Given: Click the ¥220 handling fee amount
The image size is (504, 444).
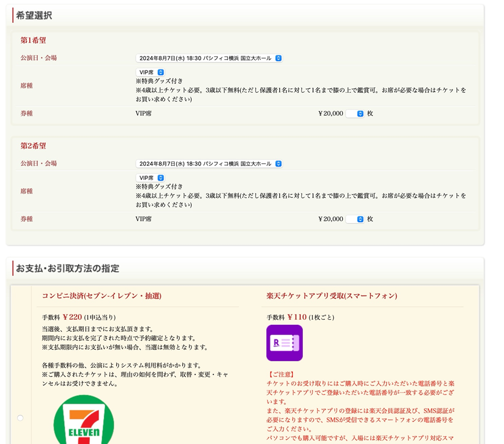Looking at the screenshot, I should point(72,317).
